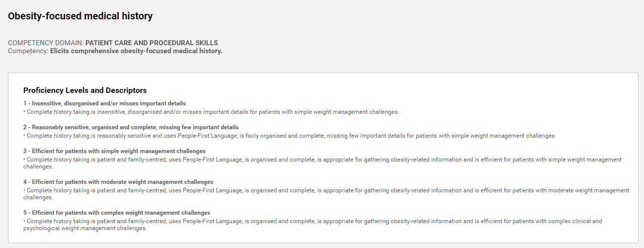Select the COMPETENCY DOMAIN label text

coord(46,43)
